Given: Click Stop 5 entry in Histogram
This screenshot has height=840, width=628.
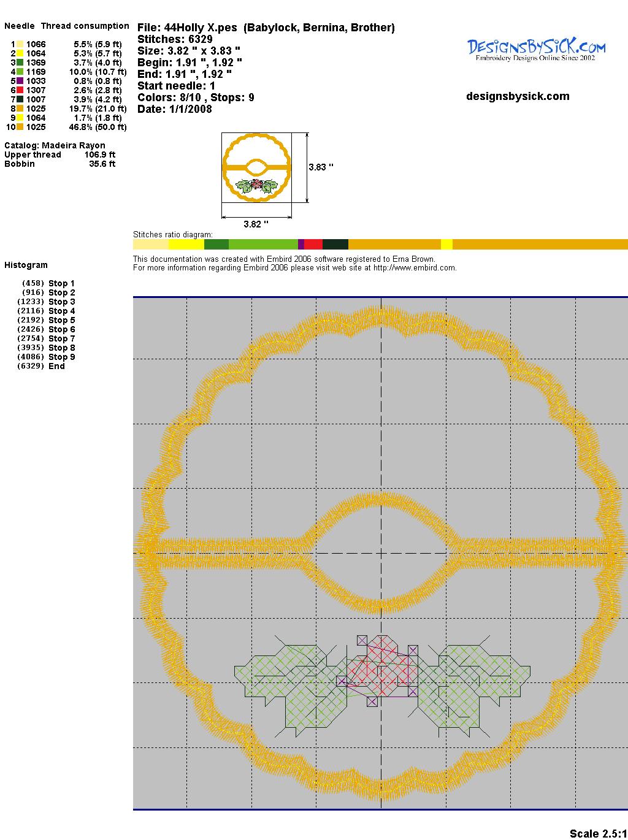Looking at the screenshot, I should pyautogui.click(x=61, y=320).
